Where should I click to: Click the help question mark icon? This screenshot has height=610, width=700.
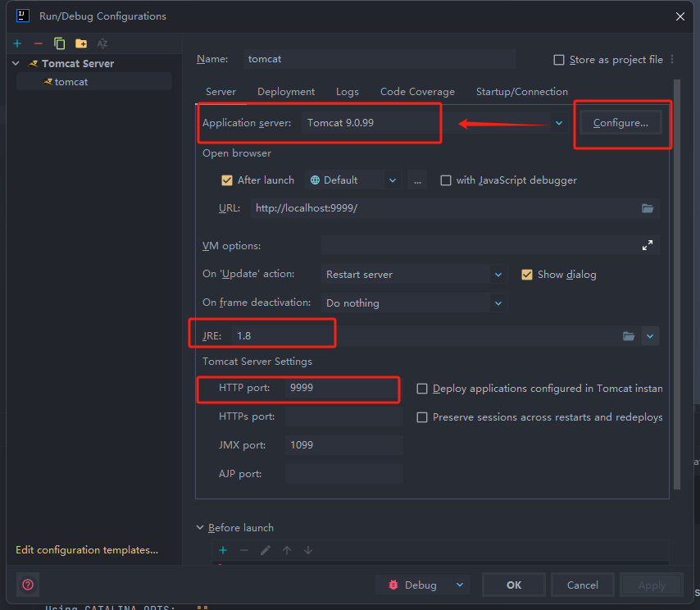[x=28, y=585]
